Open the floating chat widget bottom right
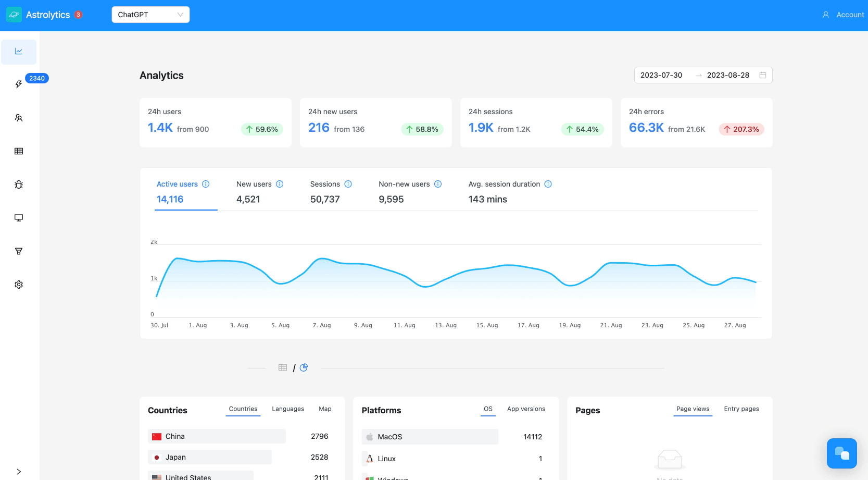This screenshot has height=480, width=868. (841, 453)
